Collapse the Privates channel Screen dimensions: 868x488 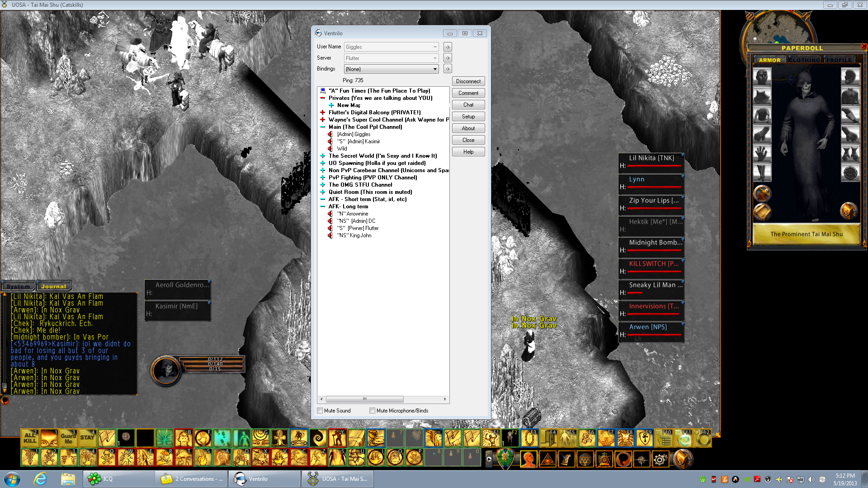click(x=323, y=98)
